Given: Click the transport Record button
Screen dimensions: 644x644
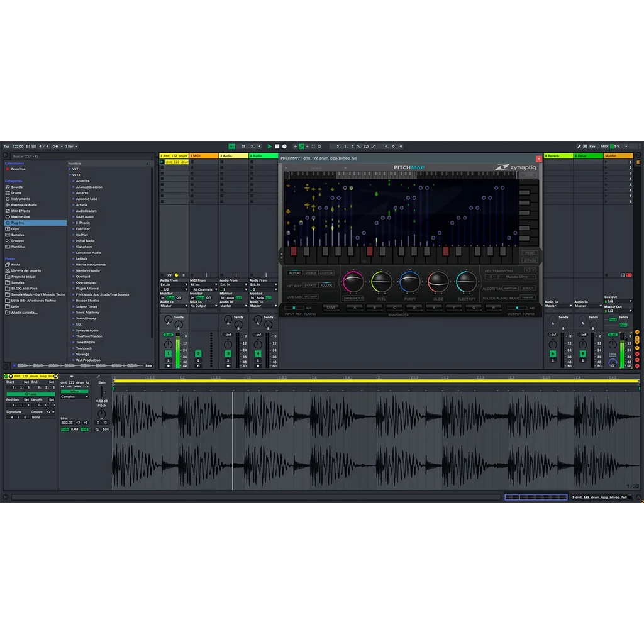Looking at the screenshot, I should pos(284,146).
